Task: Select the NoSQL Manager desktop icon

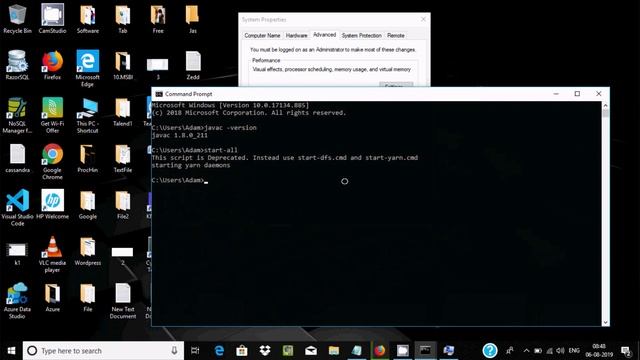Action: (x=17, y=115)
